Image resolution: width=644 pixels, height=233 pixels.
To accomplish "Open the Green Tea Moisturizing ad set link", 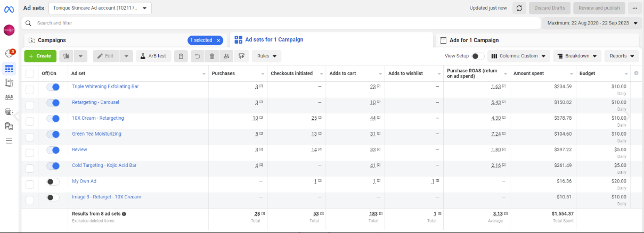I will pyautogui.click(x=96, y=134).
